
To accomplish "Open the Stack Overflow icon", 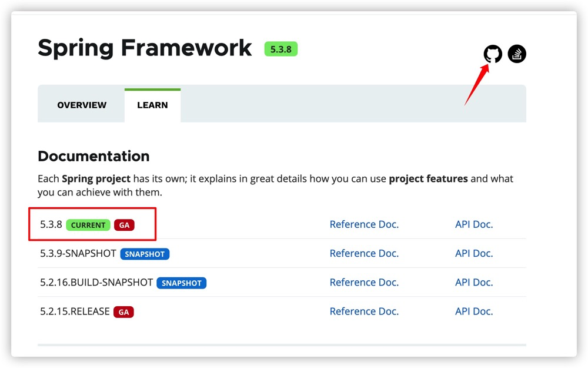I will coord(517,54).
